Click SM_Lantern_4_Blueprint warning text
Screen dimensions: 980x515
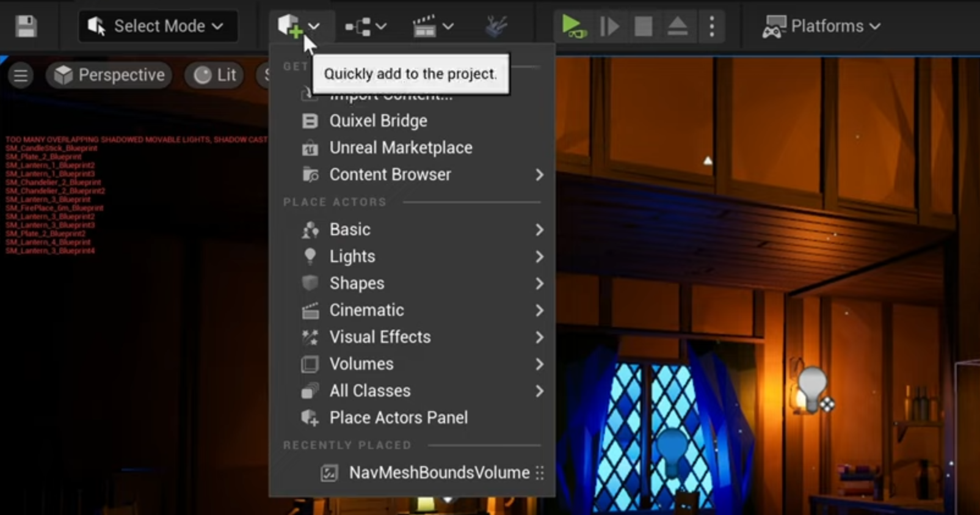tap(48, 243)
